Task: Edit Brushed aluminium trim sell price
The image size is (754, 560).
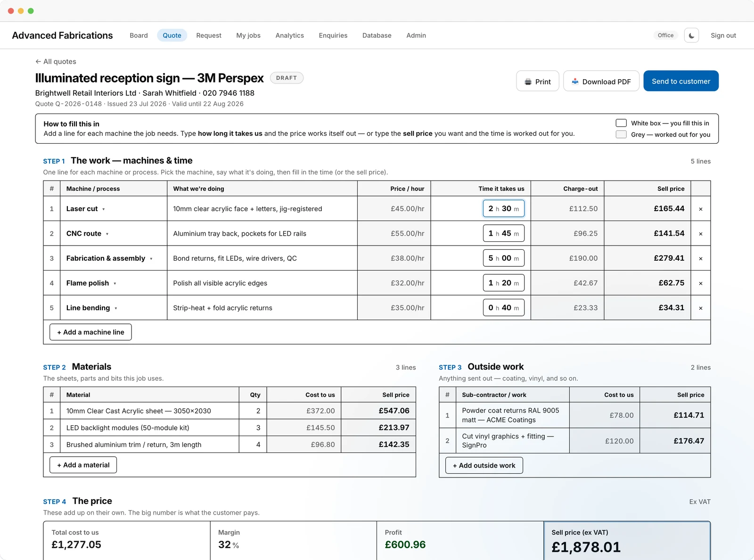Action: point(378,445)
